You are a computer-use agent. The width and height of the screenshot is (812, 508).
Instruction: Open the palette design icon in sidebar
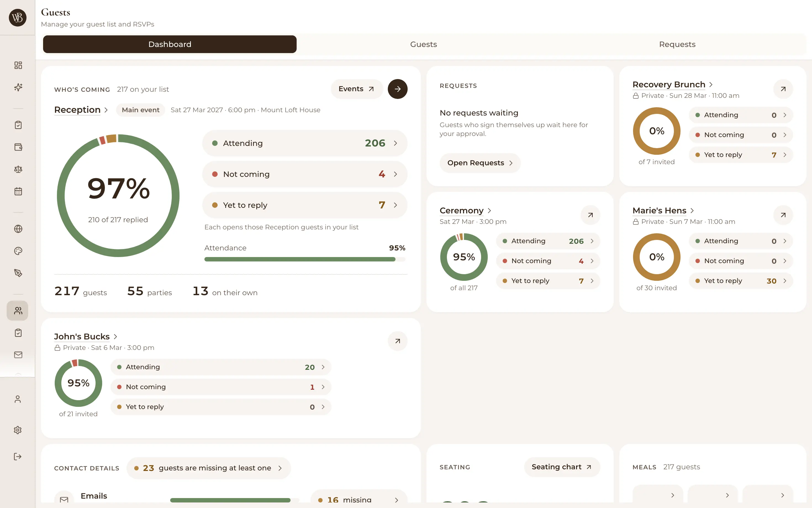[x=18, y=251]
